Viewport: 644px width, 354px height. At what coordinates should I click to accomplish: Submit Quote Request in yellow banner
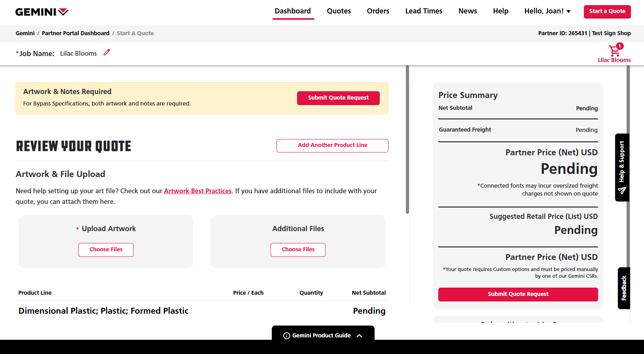(x=338, y=98)
